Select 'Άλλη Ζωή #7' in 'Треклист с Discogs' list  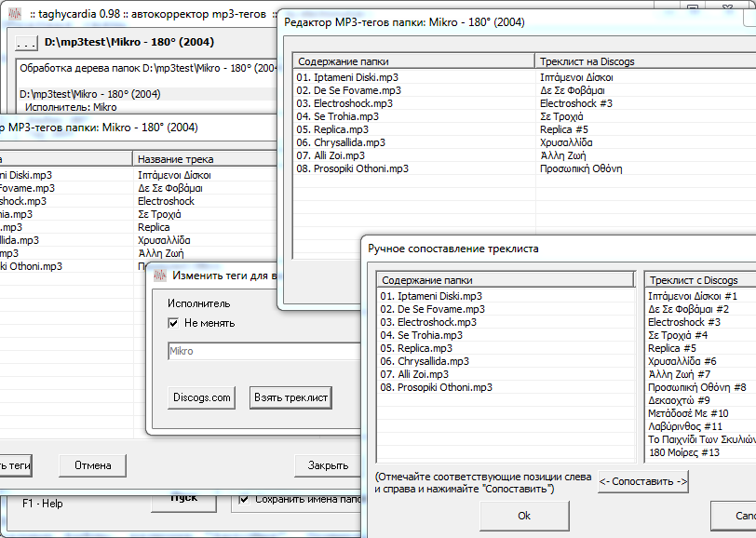tap(680, 374)
